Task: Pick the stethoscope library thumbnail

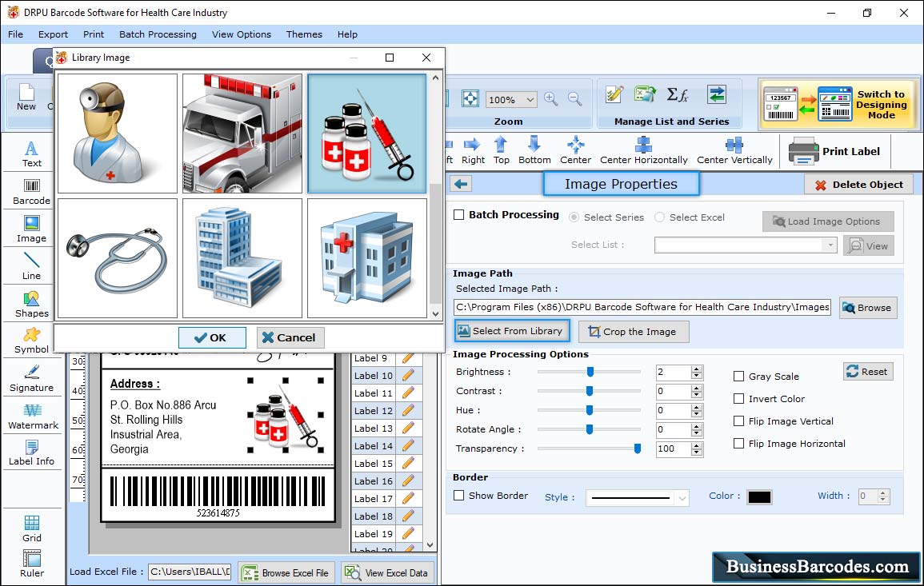Action: (x=118, y=258)
